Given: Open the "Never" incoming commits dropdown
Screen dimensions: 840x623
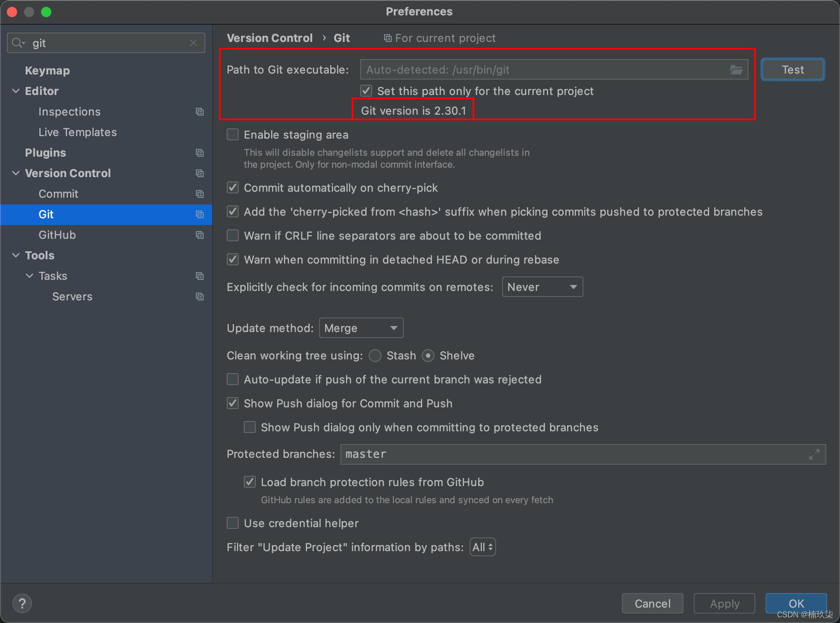Looking at the screenshot, I should tap(542, 287).
